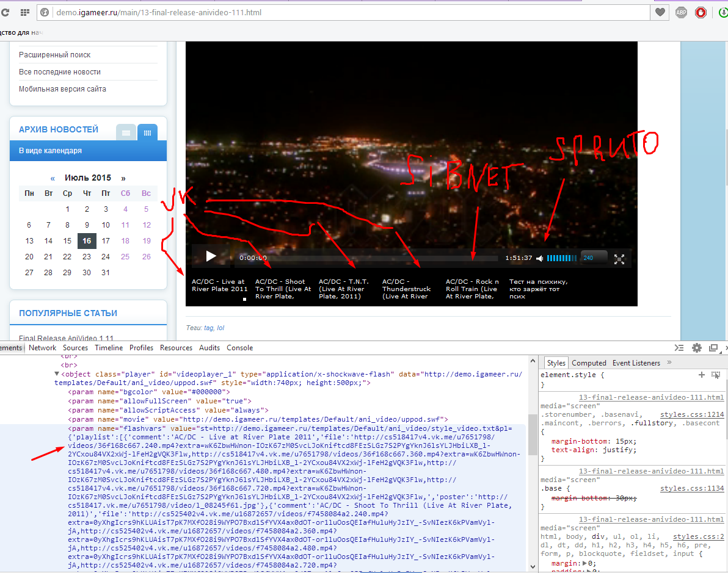Bookmark the page with the heart icon
728x573 pixels.
coord(660,13)
